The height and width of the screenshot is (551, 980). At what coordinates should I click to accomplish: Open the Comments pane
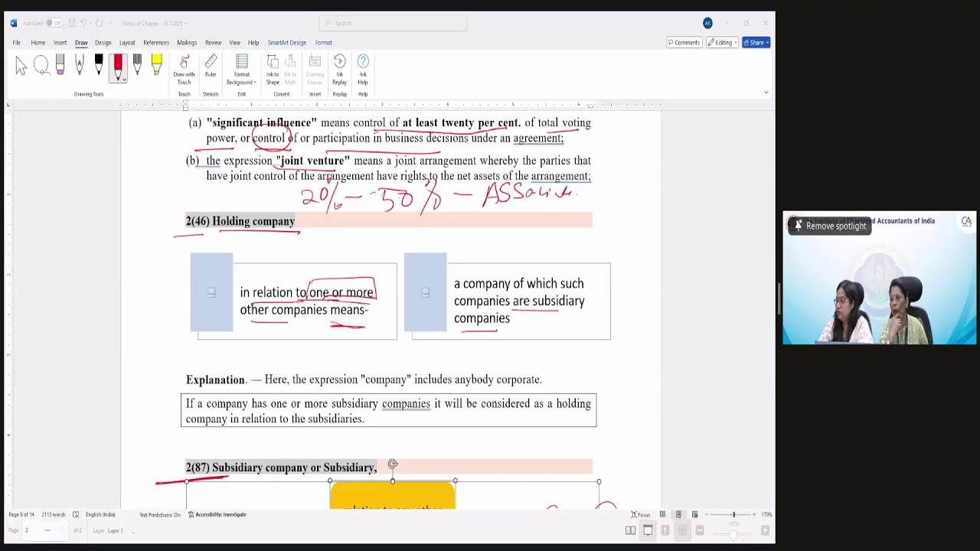684,43
